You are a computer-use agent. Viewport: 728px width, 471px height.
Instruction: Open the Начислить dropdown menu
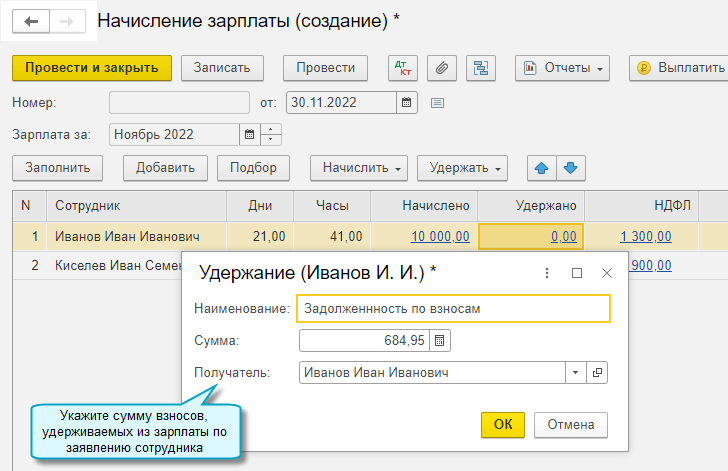coord(359,168)
